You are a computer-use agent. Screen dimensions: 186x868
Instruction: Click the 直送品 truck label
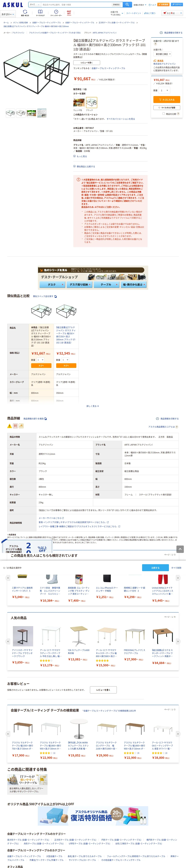(x=158, y=61)
